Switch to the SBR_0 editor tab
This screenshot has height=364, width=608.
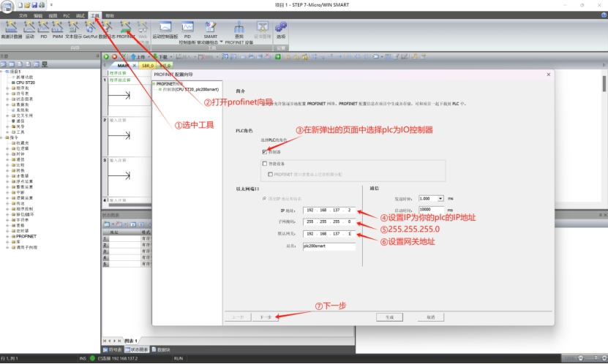[147, 65]
